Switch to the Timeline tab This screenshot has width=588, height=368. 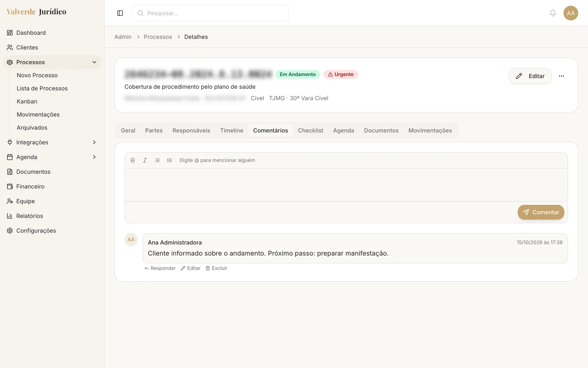(x=232, y=131)
